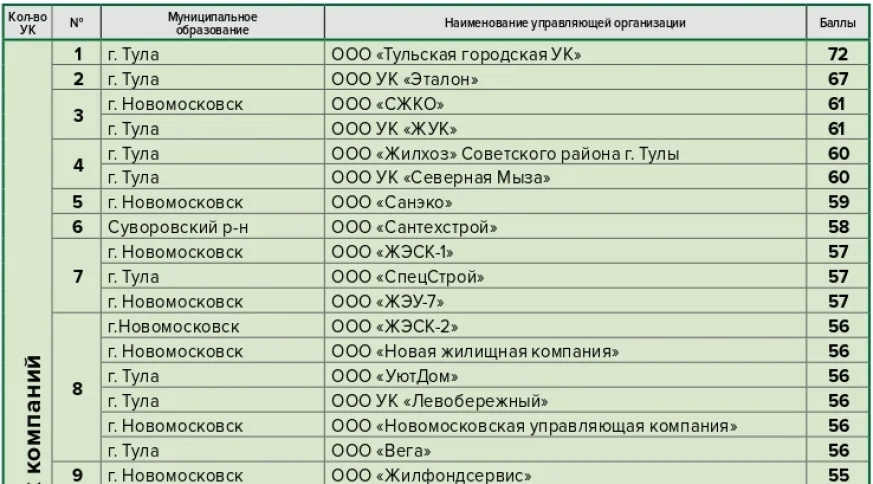873x484 pixels.
Task: Select the Суворовский р-н municipality cell
Action: (178, 227)
